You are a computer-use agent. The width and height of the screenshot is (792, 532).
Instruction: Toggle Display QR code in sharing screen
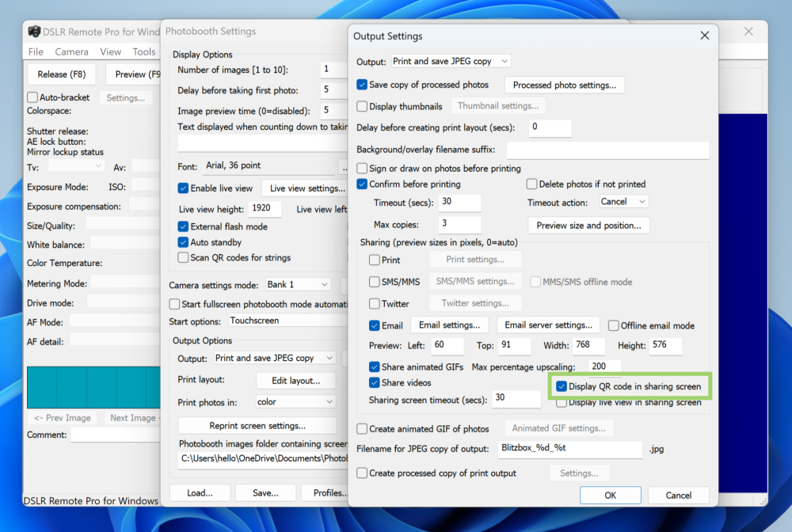point(562,386)
